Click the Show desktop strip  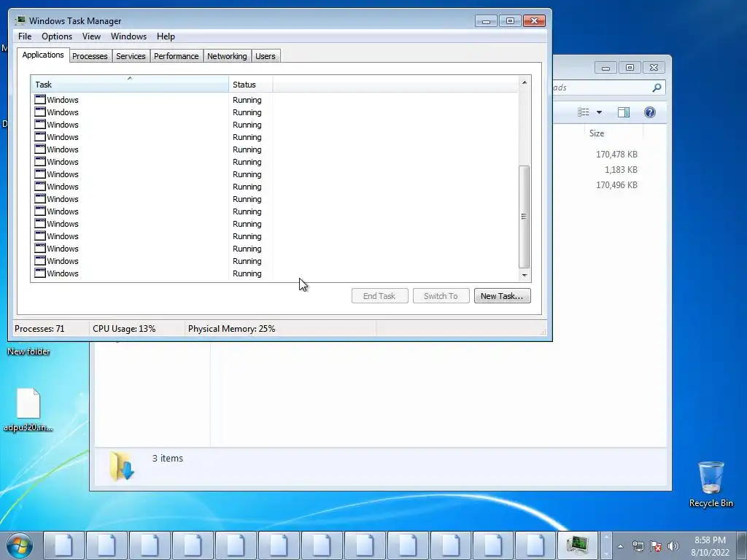[742, 545]
